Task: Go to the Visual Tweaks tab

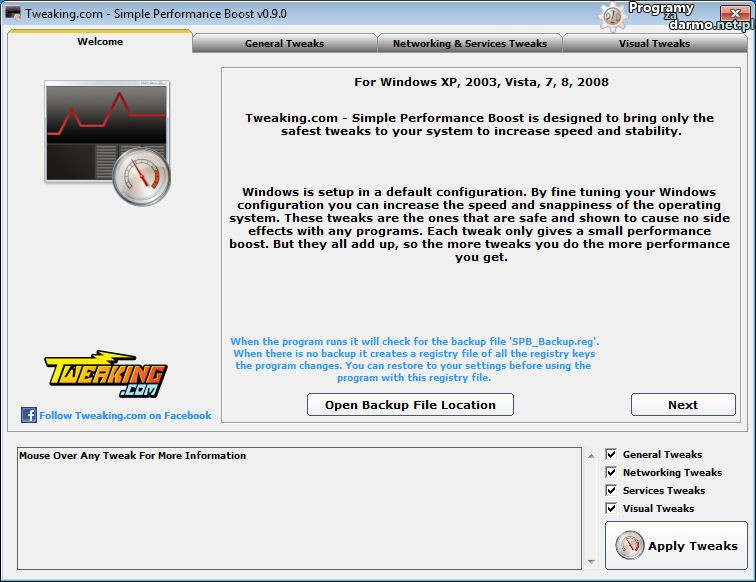Action: [x=654, y=43]
